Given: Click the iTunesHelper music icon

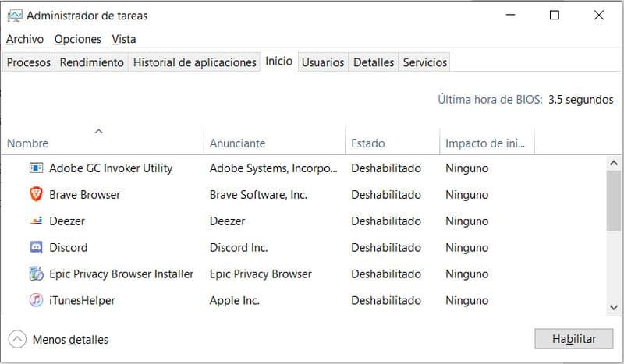Looking at the screenshot, I should tap(36, 300).
